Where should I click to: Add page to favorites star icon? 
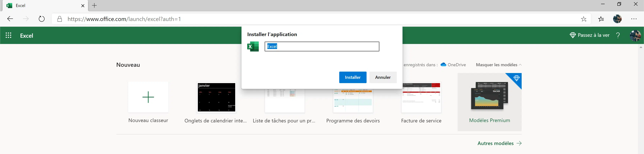583,19
